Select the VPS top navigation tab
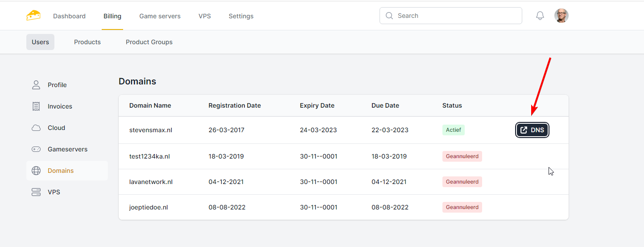 205,16
